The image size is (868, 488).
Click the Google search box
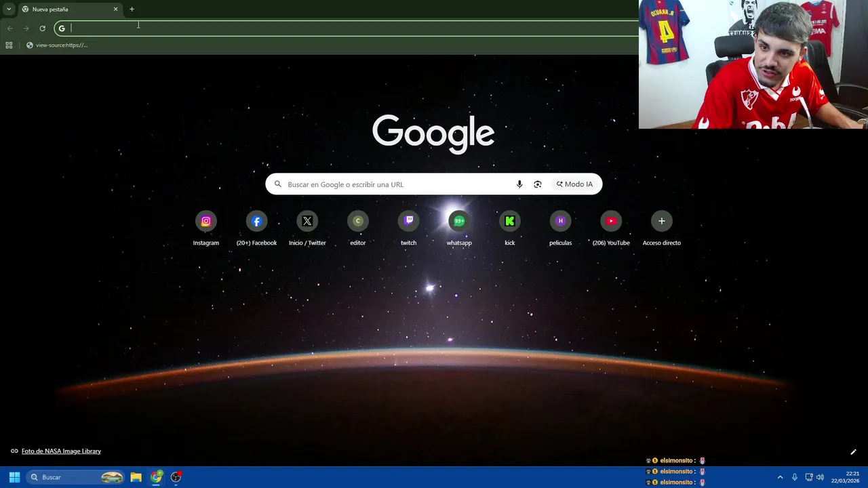(434, 184)
